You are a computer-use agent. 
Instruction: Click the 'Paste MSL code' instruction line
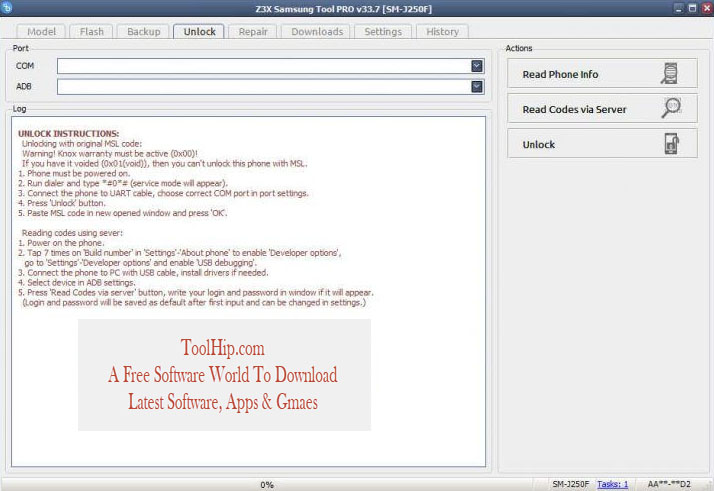point(122,213)
